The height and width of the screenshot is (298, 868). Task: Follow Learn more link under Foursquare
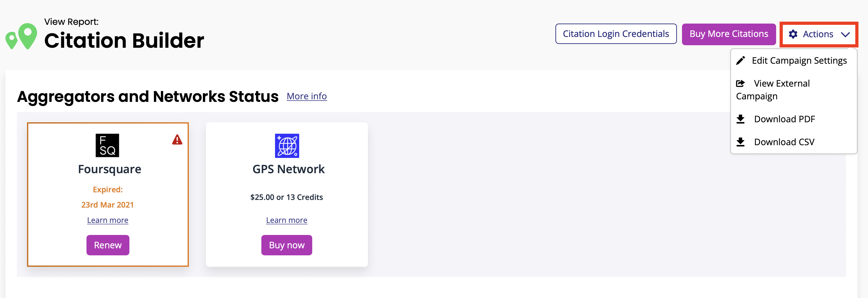pyautogui.click(x=108, y=220)
